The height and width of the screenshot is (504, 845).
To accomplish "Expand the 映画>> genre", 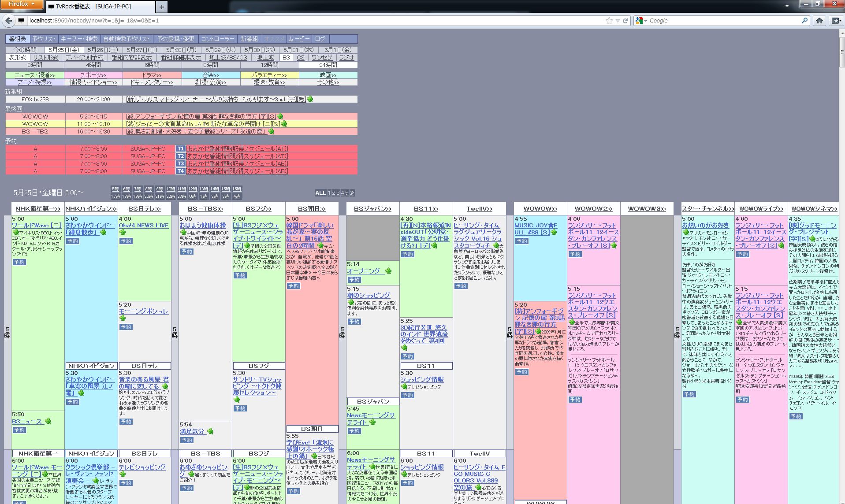I will tap(328, 75).
